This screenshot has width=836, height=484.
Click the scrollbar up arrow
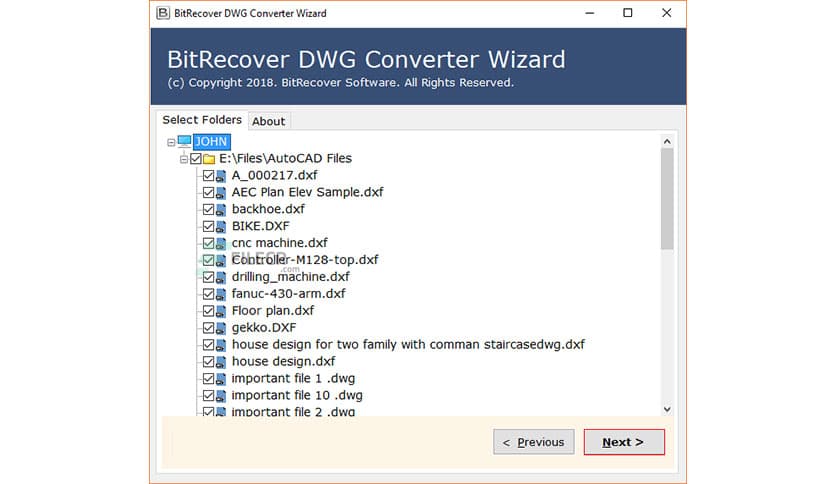(667, 141)
